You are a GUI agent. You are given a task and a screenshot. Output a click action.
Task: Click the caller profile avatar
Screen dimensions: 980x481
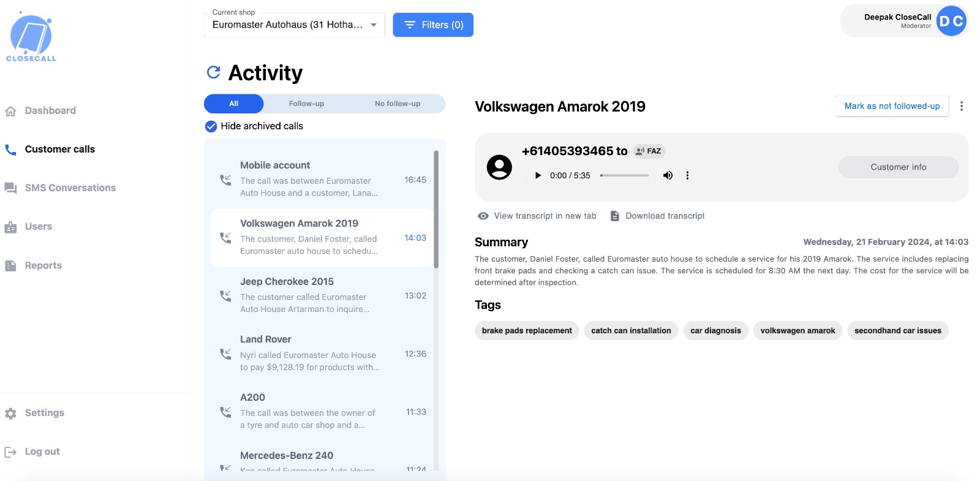[x=499, y=167]
